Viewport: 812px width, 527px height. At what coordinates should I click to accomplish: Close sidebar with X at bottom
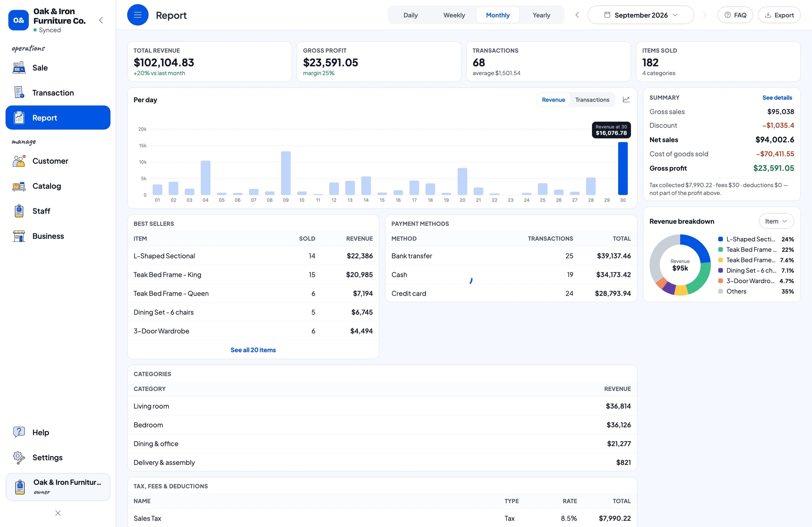click(58, 513)
